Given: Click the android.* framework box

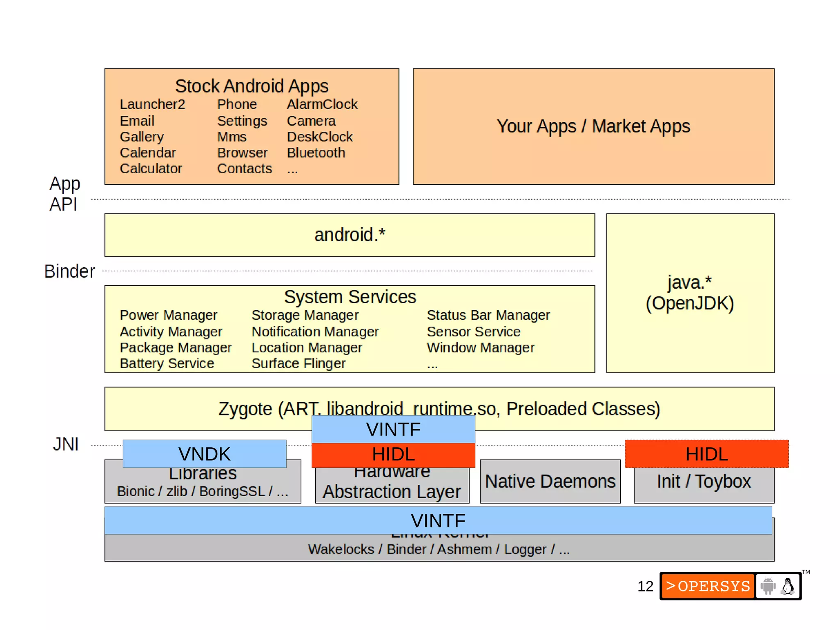Looking at the screenshot, I should click(x=349, y=235).
